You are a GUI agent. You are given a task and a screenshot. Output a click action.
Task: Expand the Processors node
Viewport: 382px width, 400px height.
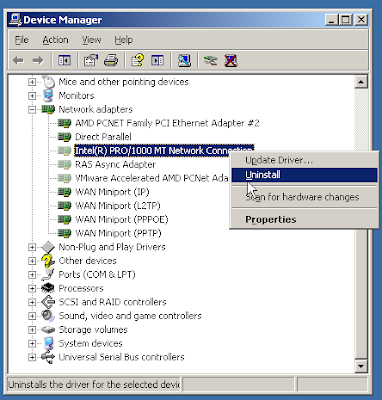32,288
